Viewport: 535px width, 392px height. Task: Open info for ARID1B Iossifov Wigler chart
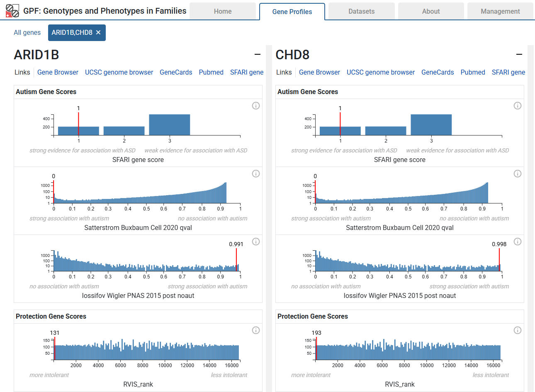pyautogui.click(x=256, y=242)
